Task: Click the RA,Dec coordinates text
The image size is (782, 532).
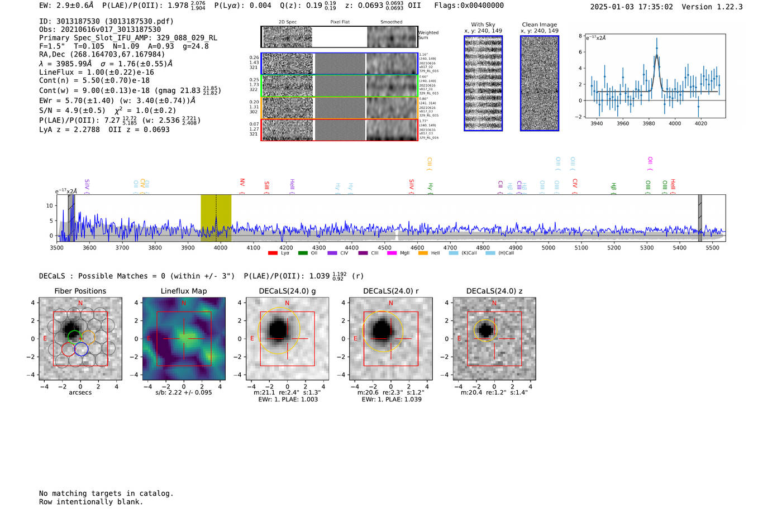Action: pos(102,55)
